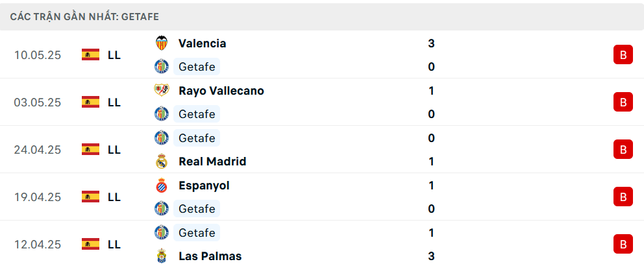Click Spain flag in the 10.05.25 row

pos(90,54)
